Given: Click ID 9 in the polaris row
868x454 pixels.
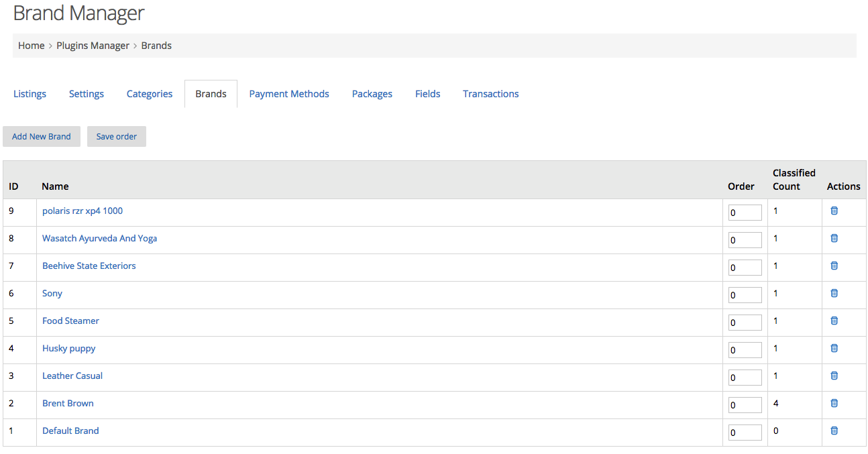Looking at the screenshot, I should 11,211.
